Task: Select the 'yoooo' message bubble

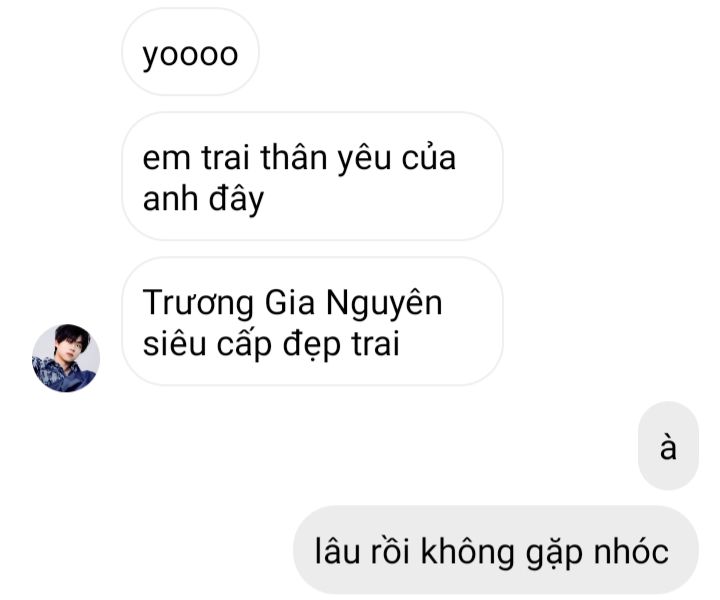Action: pos(191,52)
